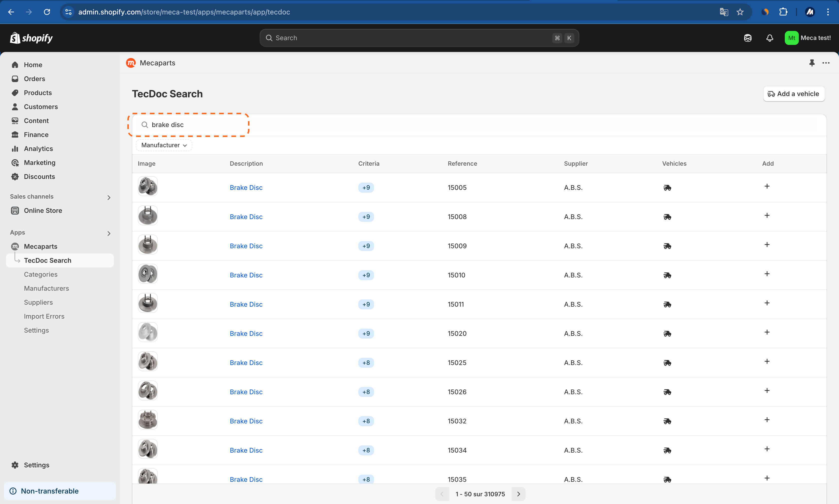Expand the +8 criteria badge for 15025

(366, 363)
